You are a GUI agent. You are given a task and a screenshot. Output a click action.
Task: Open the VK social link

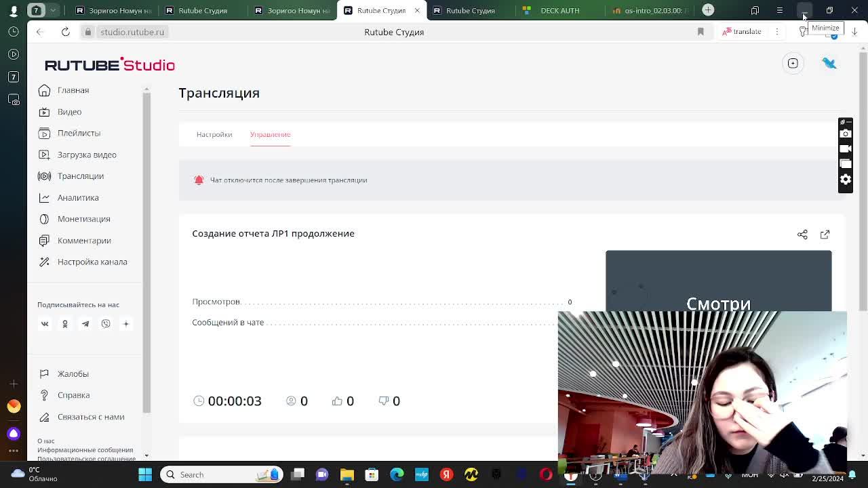click(45, 324)
